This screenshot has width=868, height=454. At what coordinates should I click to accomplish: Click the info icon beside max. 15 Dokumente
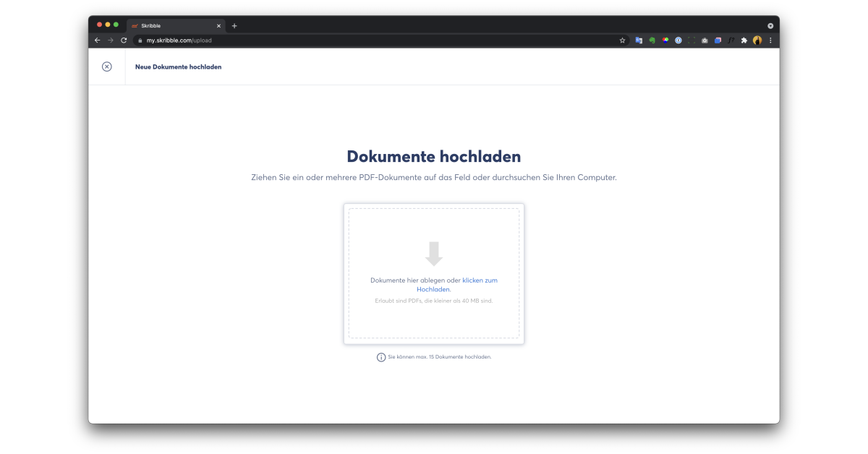381,357
